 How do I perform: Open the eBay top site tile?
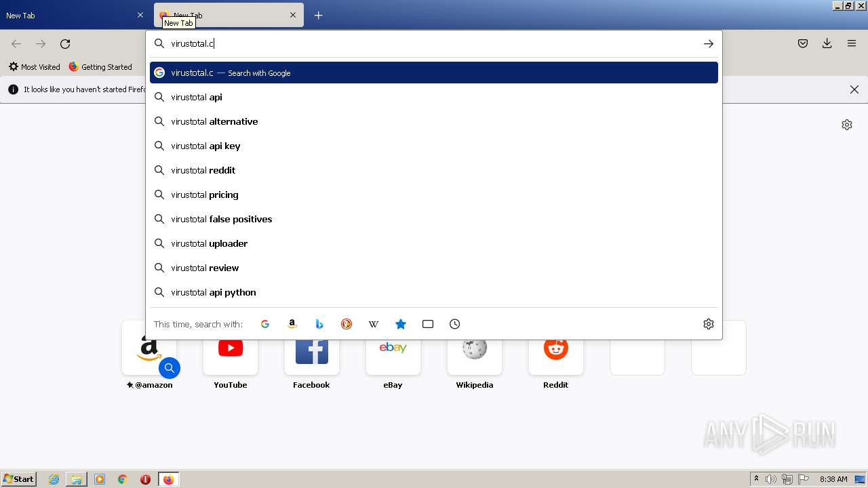(393, 357)
